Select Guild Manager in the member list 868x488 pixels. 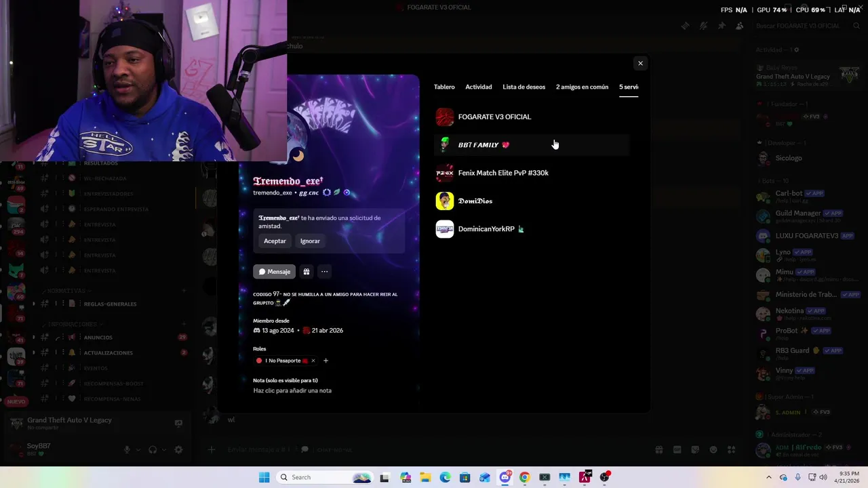click(x=809, y=216)
